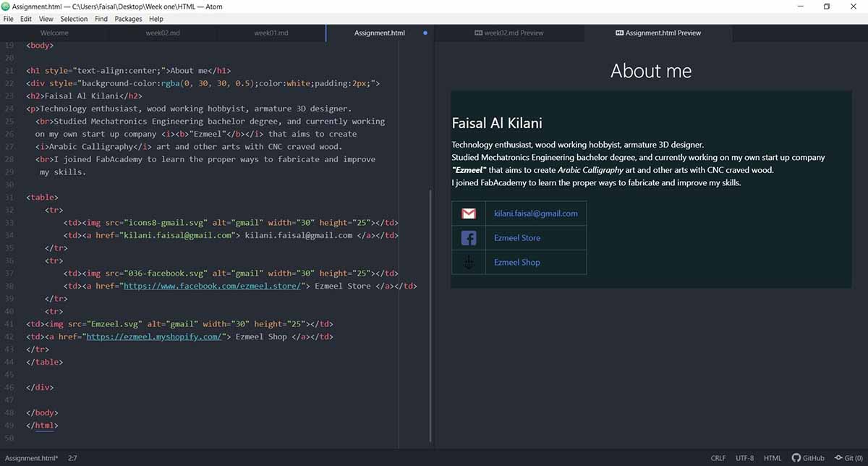Change the CRLF line ending setting

pyautogui.click(x=718, y=458)
